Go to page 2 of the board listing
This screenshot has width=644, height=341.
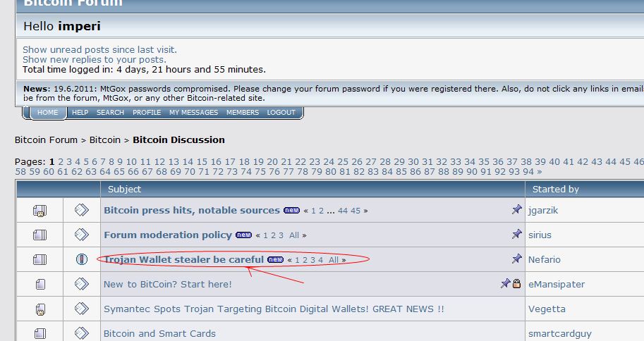coord(61,161)
